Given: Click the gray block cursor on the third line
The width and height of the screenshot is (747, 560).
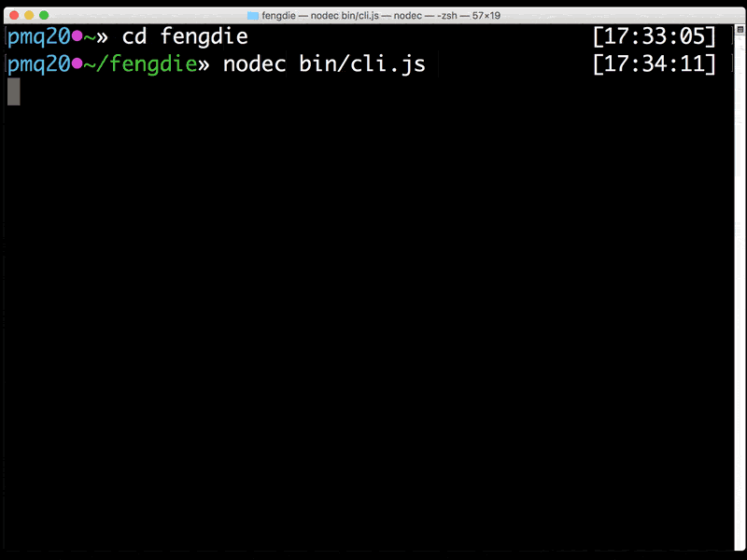Looking at the screenshot, I should pyautogui.click(x=14, y=91).
